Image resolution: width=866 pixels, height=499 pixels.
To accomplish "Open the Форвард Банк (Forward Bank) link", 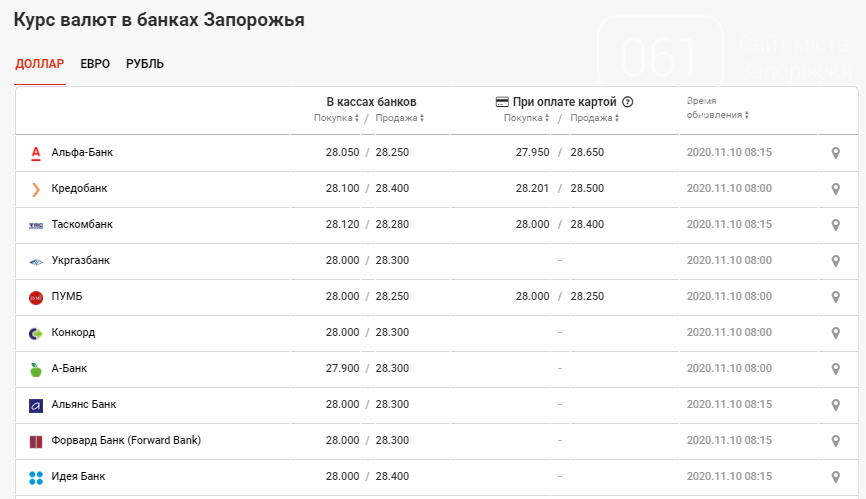I will (x=126, y=440).
